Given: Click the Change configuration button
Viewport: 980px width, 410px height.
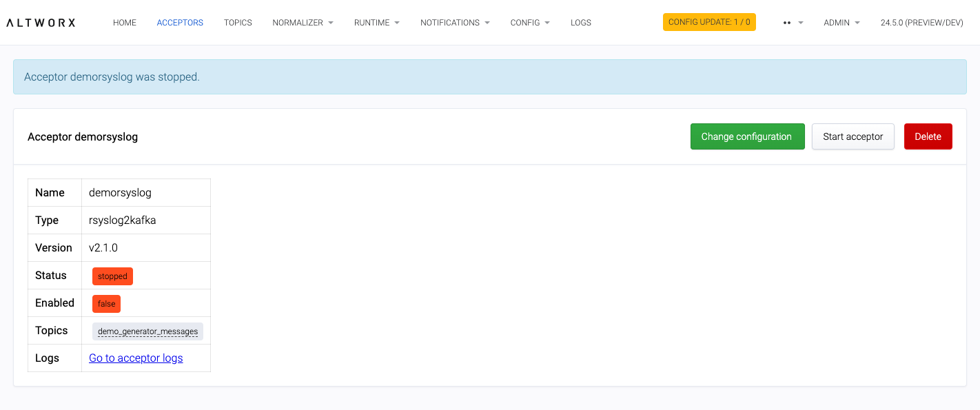Looking at the screenshot, I should tap(747, 136).
